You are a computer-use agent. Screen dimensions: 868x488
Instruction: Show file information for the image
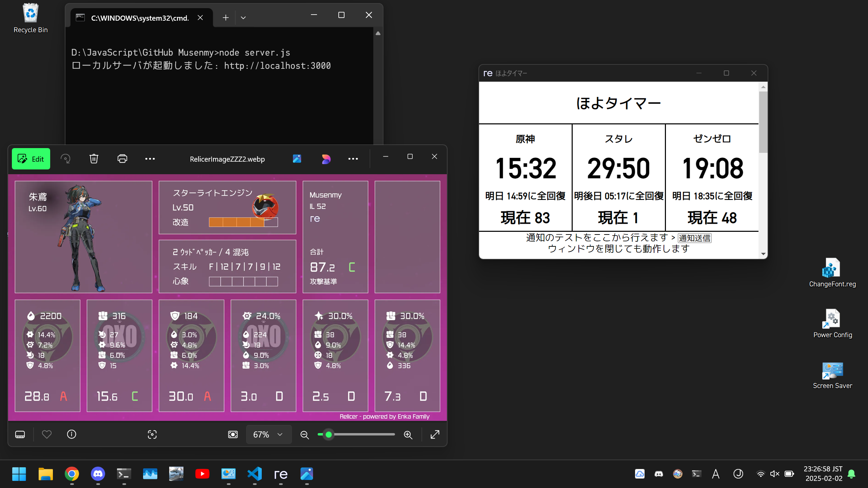pyautogui.click(x=71, y=434)
